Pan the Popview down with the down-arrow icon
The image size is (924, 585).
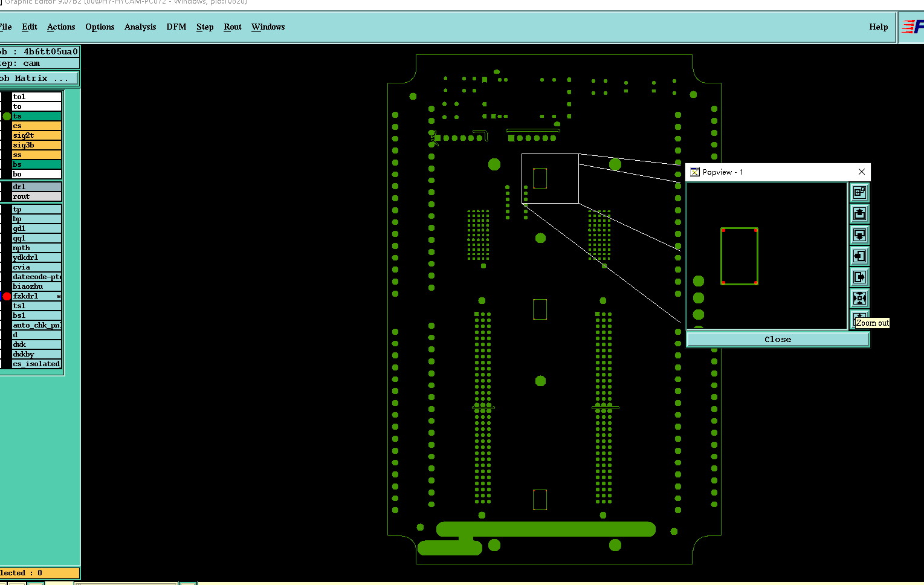click(x=859, y=234)
